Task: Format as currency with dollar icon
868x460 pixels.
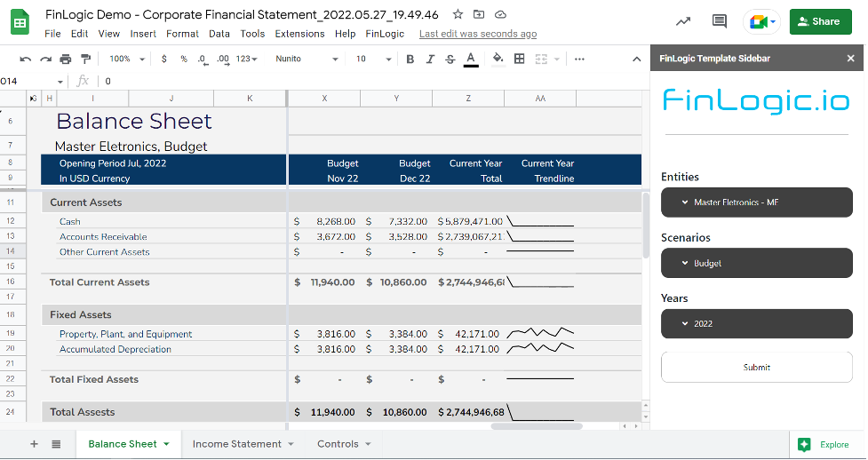Action: [163, 59]
